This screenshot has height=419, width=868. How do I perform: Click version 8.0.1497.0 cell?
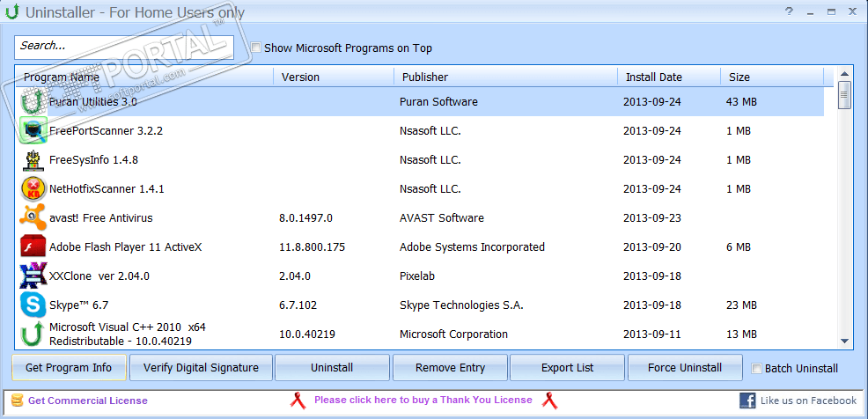click(x=306, y=217)
